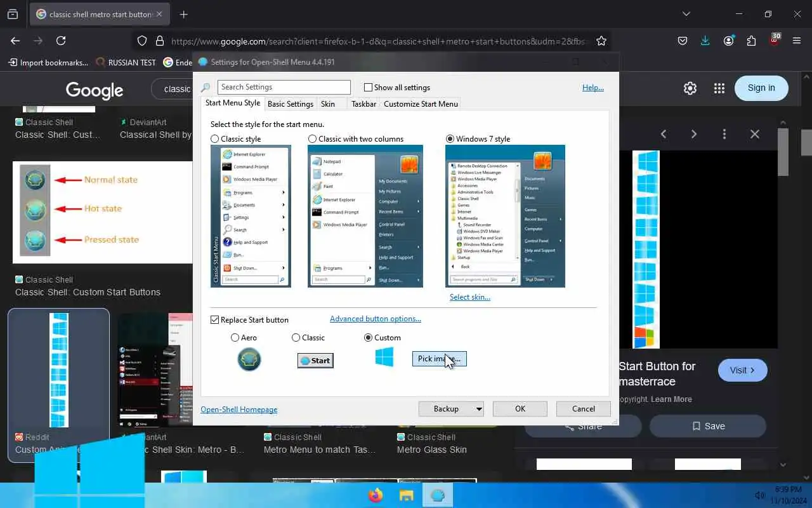Click the search magnifier in Open-Shell settings
Screen dimensions: 812x508
206,88
